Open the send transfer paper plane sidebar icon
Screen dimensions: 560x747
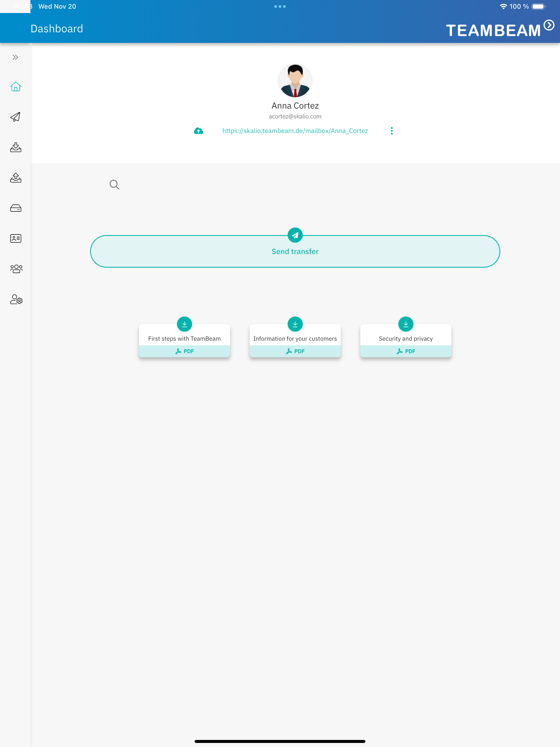click(15, 117)
